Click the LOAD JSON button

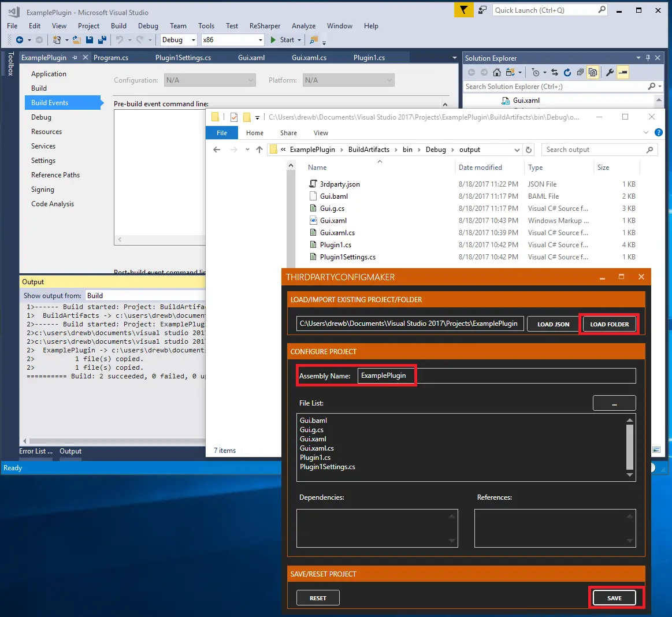(554, 324)
